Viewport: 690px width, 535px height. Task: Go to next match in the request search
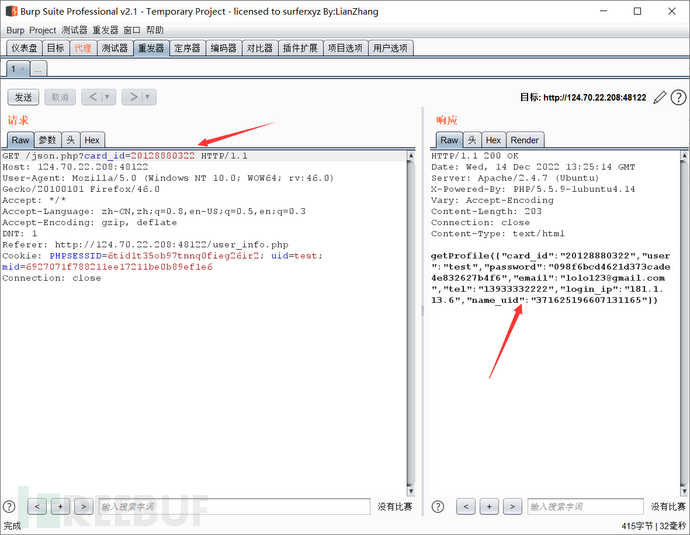[84, 506]
